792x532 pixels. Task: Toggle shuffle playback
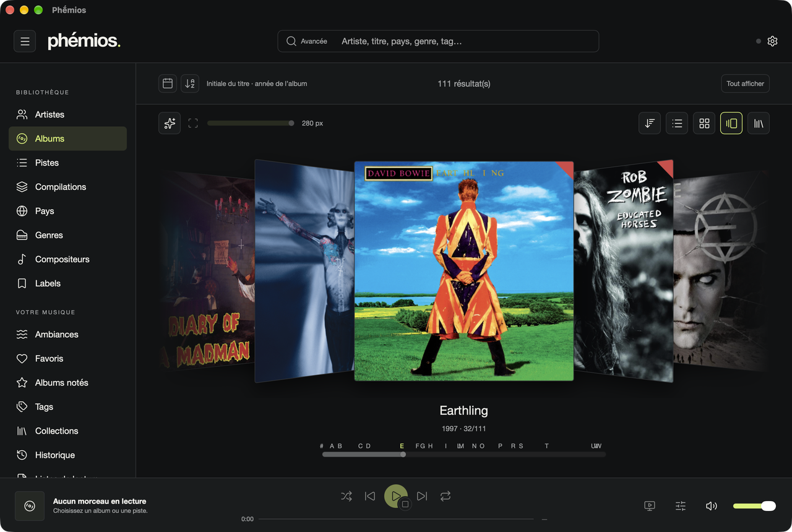[x=346, y=496]
